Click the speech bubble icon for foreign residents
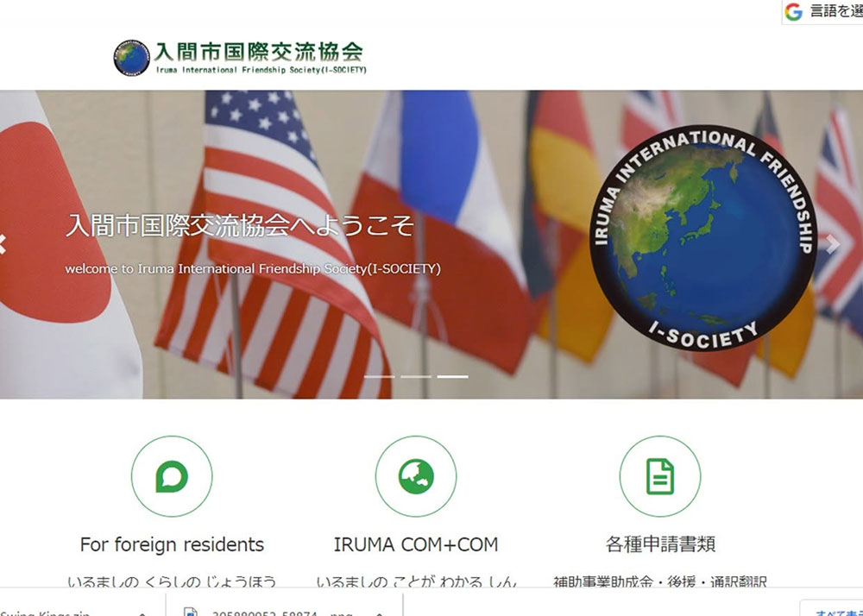 [172, 476]
